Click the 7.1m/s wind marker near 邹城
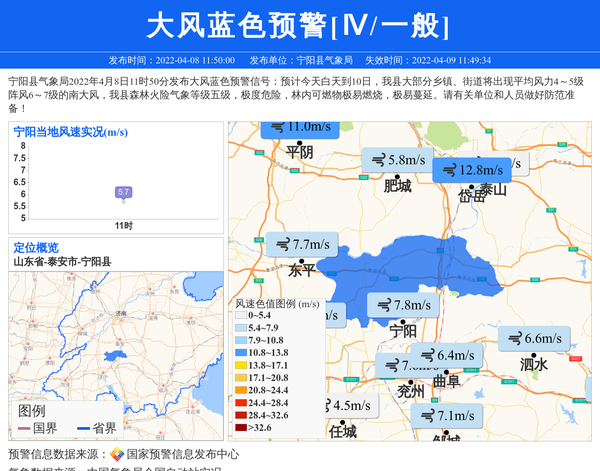The width and height of the screenshot is (600, 471). click(x=445, y=416)
